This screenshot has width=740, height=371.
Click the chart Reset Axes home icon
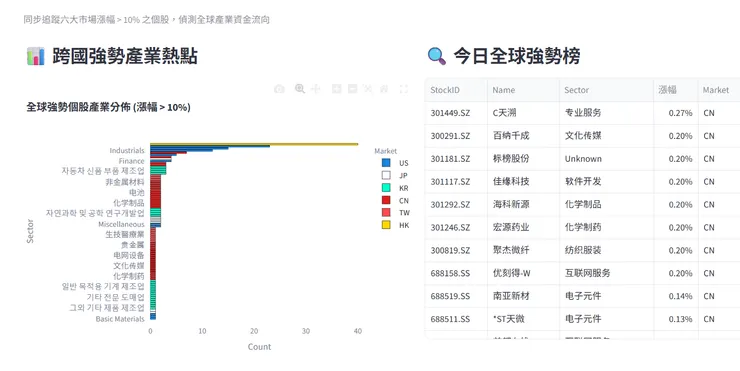[384, 89]
